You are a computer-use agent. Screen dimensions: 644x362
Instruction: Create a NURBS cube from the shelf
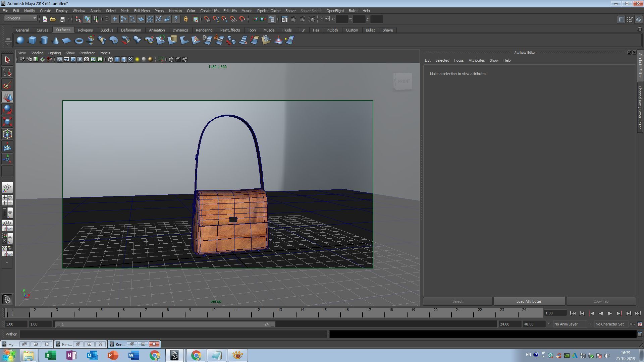(32, 40)
